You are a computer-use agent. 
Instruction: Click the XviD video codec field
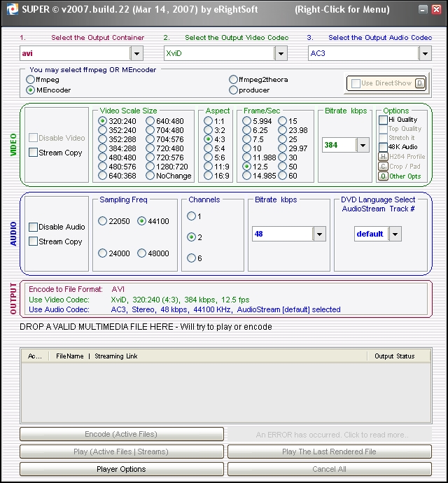pyautogui.click(x=219, y=53)
